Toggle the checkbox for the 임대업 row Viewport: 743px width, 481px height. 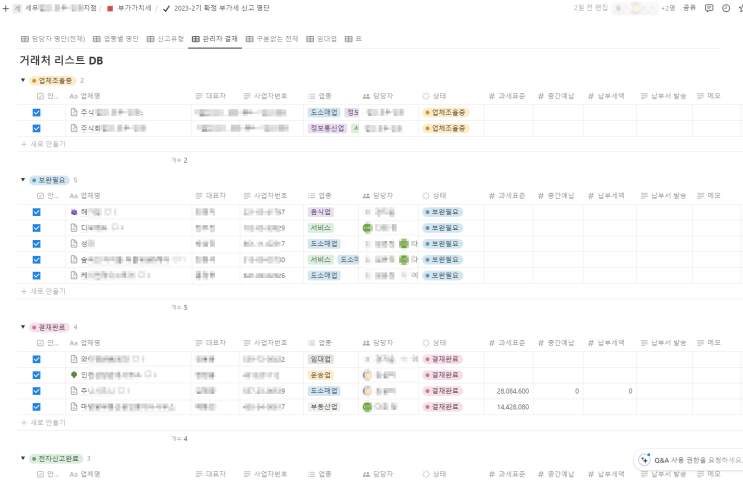36,359
